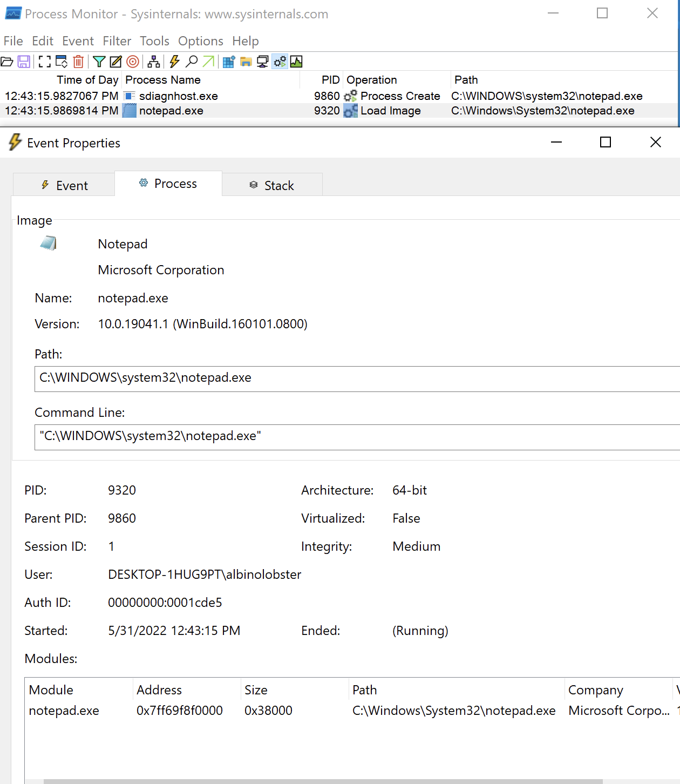Click the Time of Day column header
The height and width of the screenshot is (784, 680).
61,80
